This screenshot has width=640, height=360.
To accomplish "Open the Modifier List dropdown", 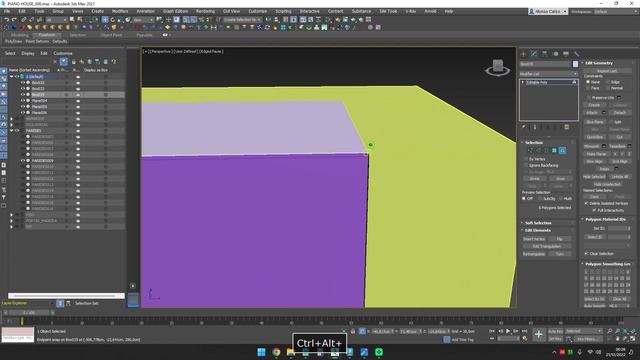I will [x=549, y=74].
